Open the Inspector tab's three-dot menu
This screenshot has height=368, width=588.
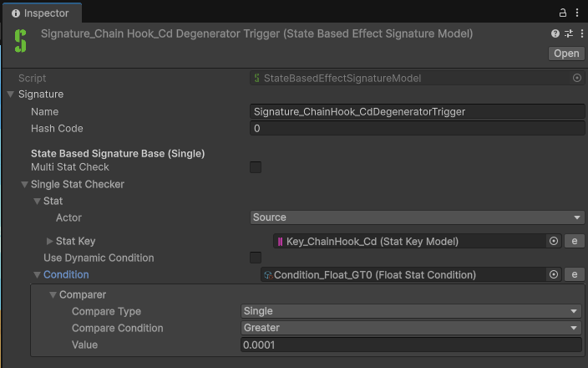point(577,13)
